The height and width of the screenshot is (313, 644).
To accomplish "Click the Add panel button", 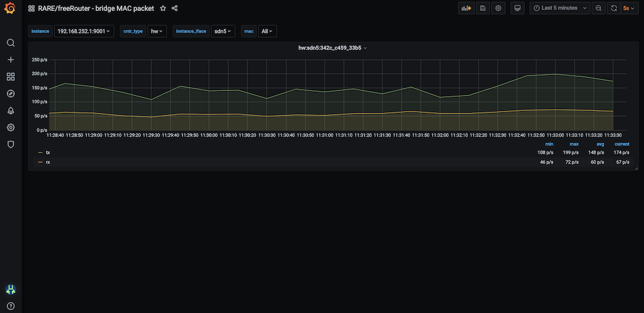I will pos(466,8).
